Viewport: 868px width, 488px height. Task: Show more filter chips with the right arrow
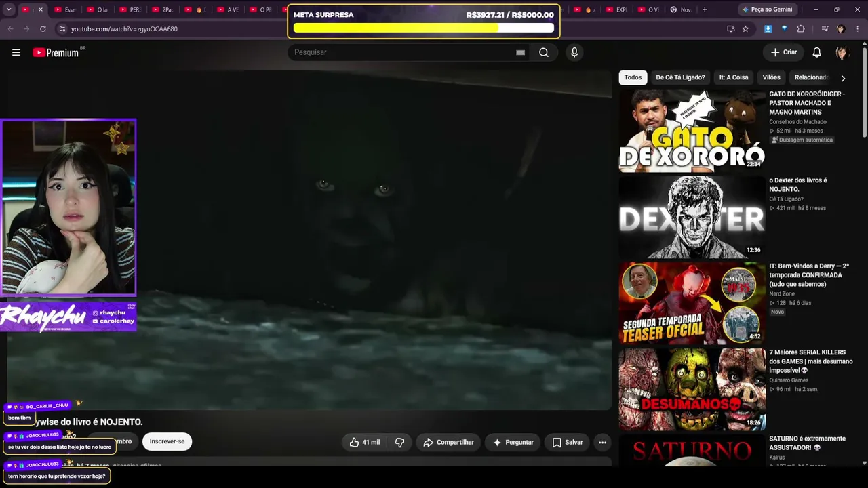coord(843,78)
